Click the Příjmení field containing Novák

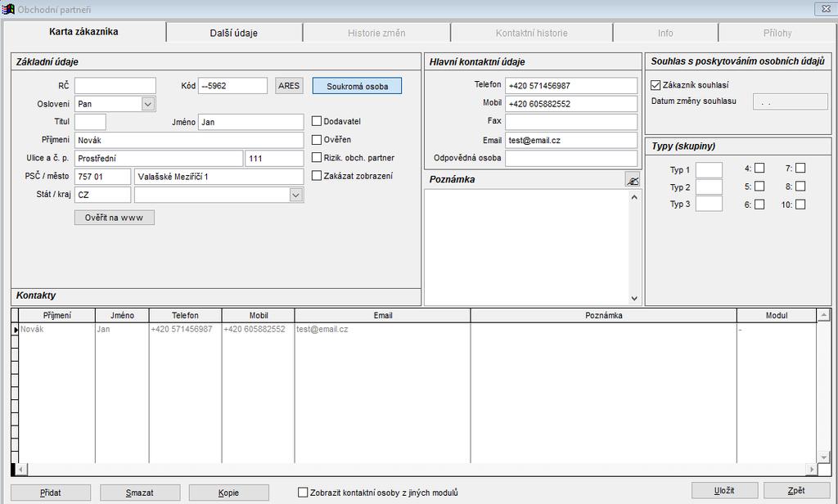point(189,140)
